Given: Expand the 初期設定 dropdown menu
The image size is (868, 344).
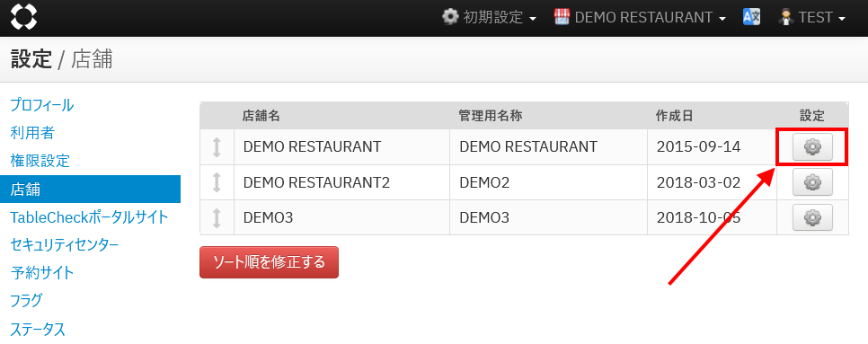Looking at the screenshot, I should [490, 18].
